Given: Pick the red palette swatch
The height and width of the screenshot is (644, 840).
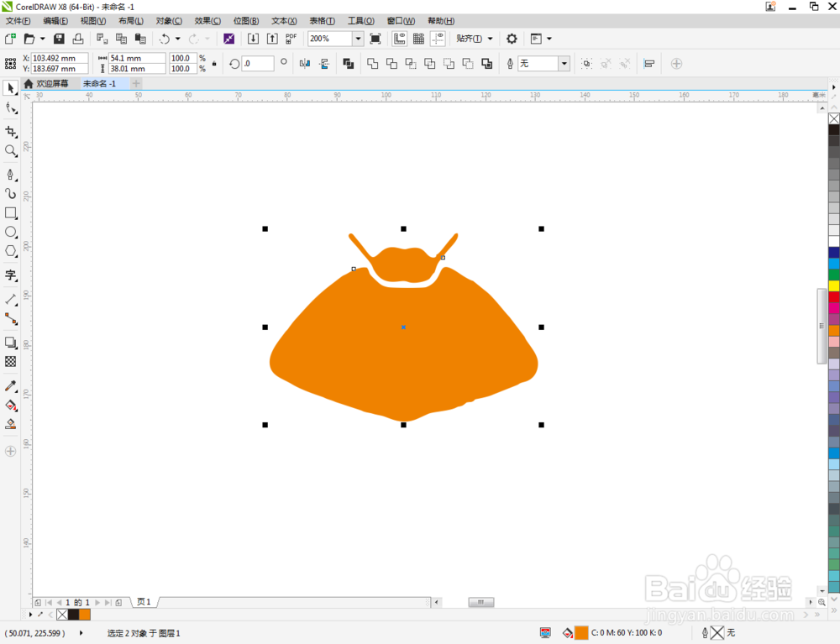Looking at the screenshot, I should [834, 297].
